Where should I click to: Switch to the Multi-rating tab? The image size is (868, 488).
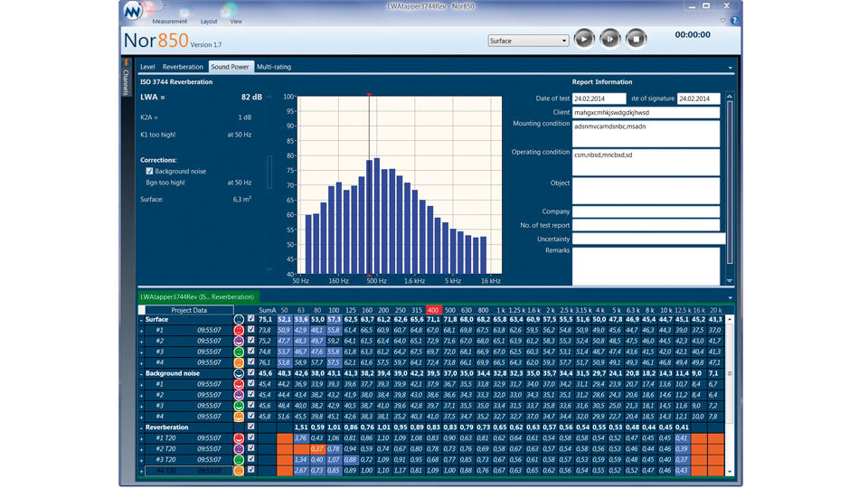tap(274, 67)
